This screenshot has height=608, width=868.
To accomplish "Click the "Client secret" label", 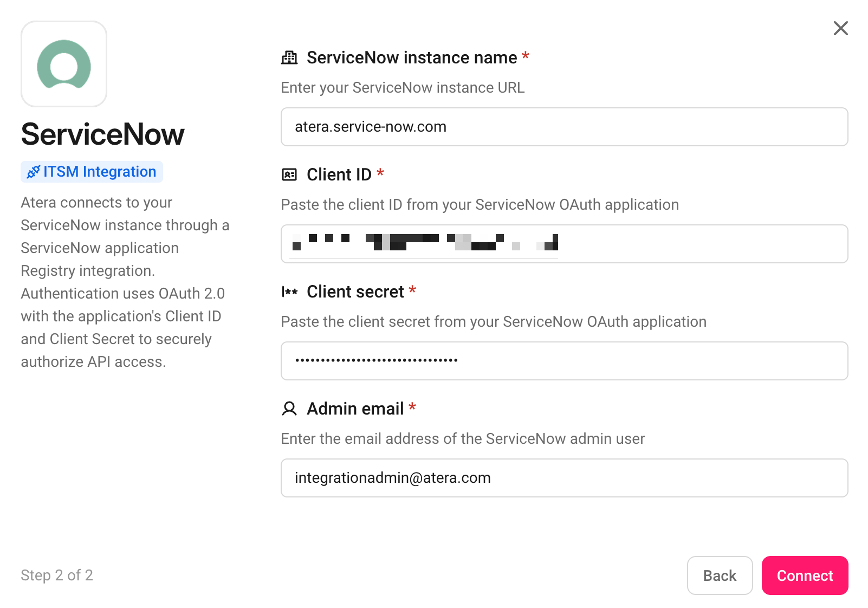I will (x=355, y=292).
